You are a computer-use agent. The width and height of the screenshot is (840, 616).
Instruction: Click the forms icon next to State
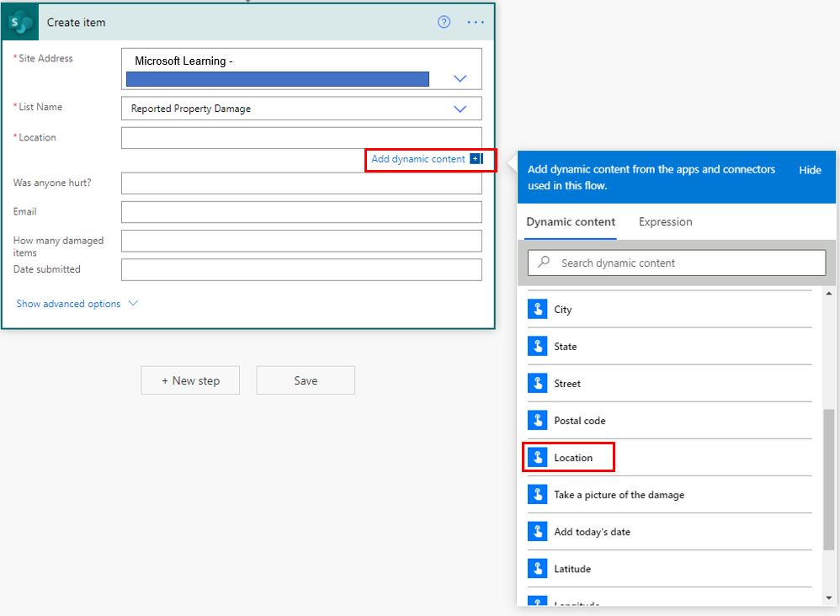537,346
